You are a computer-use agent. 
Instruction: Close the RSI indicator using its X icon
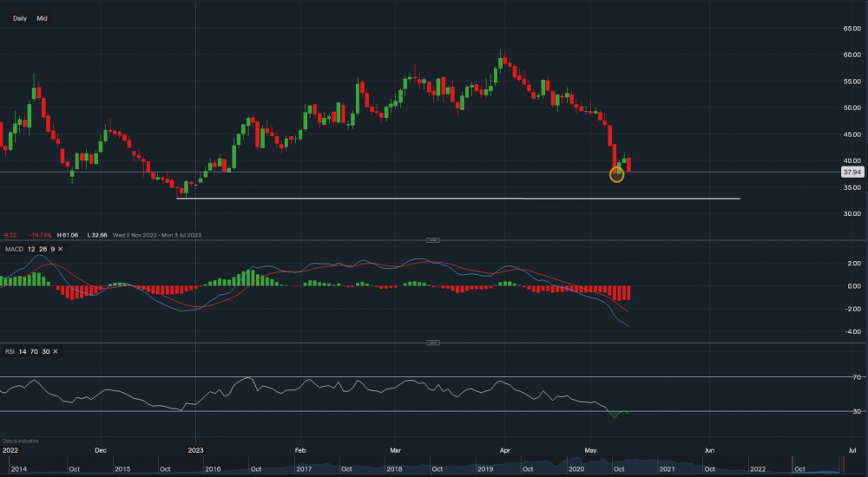pos(56,351)
